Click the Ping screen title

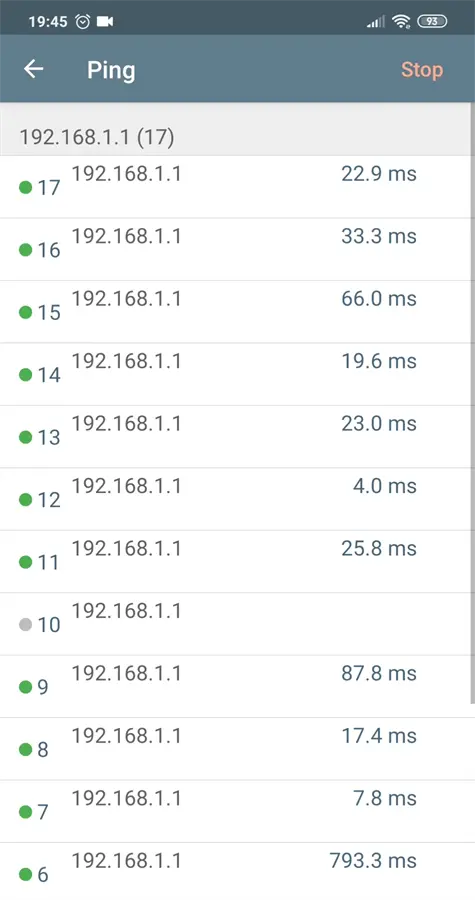tap(111, 70)
